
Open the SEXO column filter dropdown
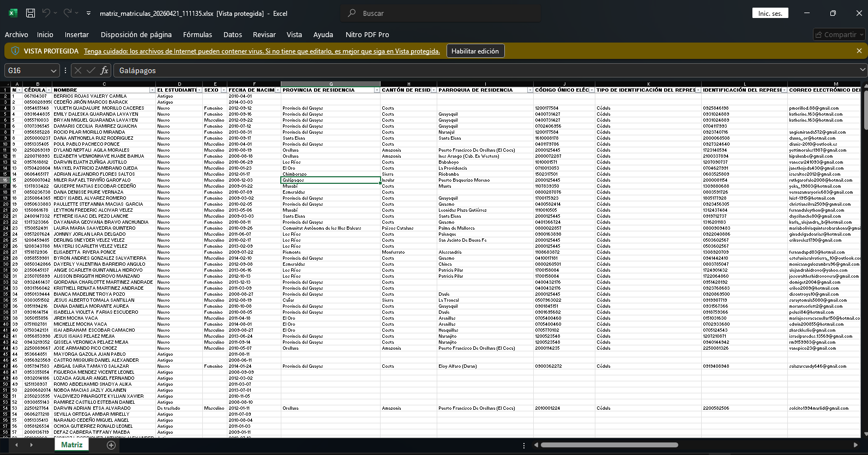[223, 90]
